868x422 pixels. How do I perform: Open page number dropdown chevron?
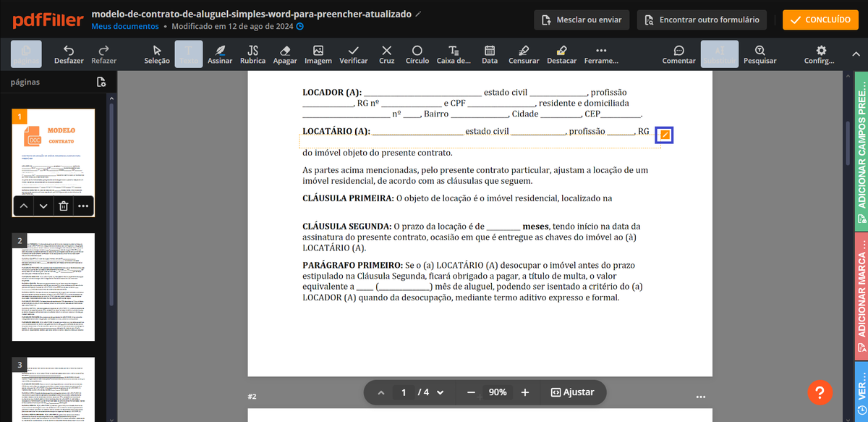(440, 392)
